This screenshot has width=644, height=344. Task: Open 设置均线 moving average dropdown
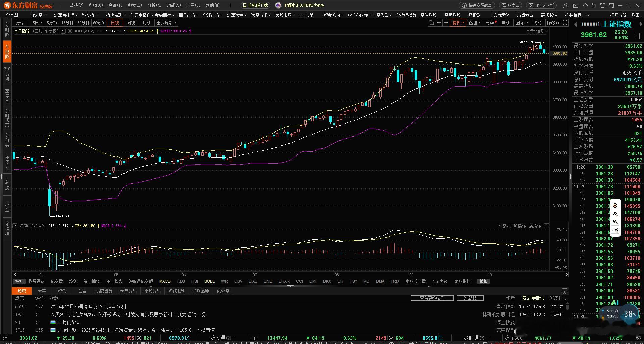click(536, 31)
